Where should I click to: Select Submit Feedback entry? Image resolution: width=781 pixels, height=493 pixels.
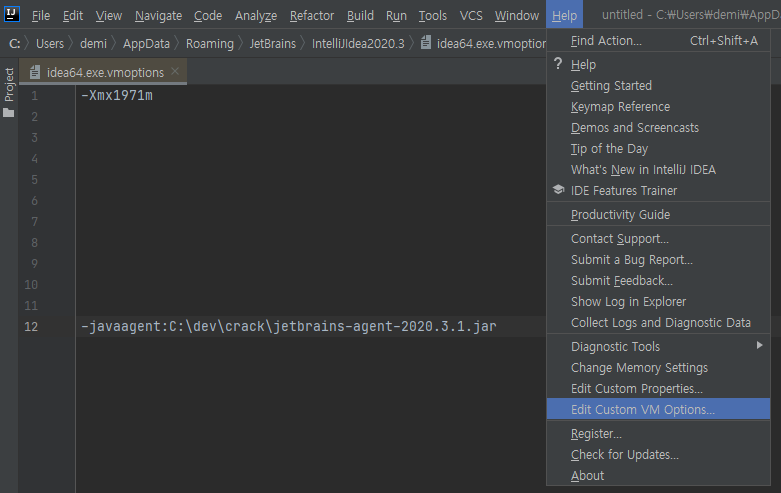coord(658,280)
